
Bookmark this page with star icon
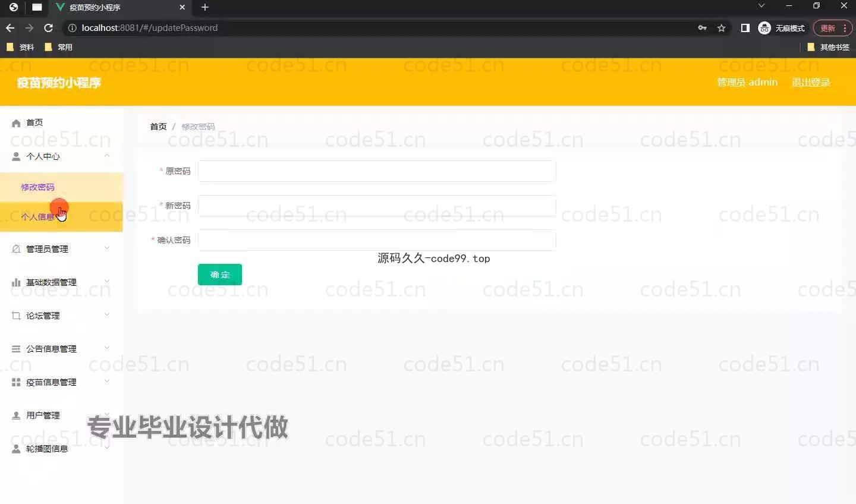coord(722,28)
